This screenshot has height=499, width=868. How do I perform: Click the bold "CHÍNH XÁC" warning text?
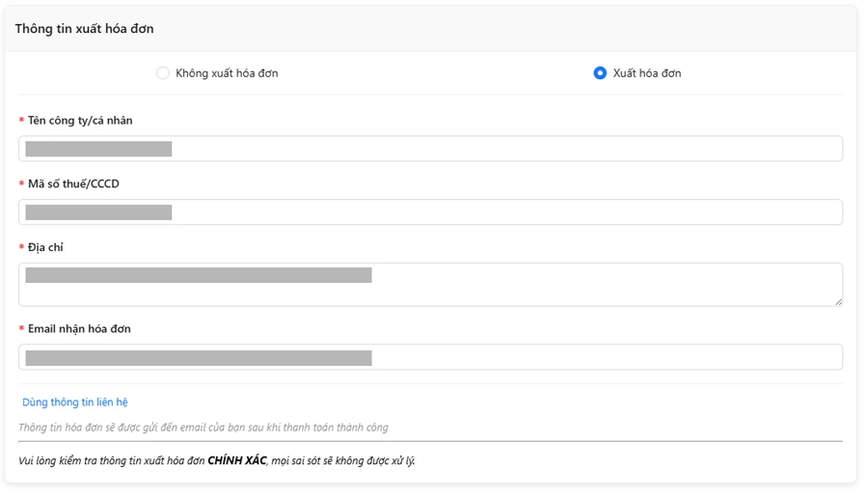[x=236, y=461]
